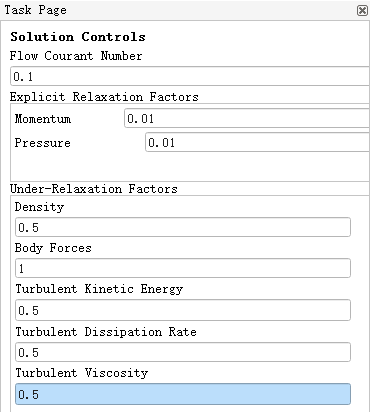Click the Under-Relaxation Factors group label

point(94,189)
